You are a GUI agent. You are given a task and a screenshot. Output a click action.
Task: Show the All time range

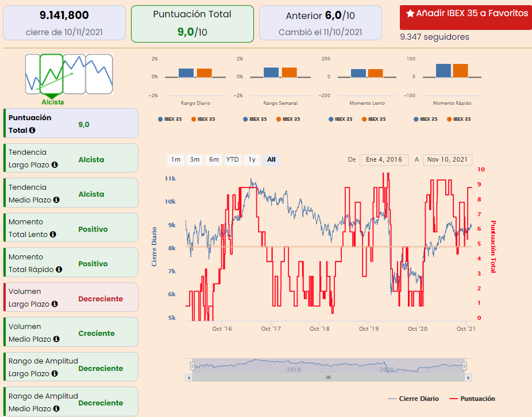pyautogui.click(x=272, y=160)
